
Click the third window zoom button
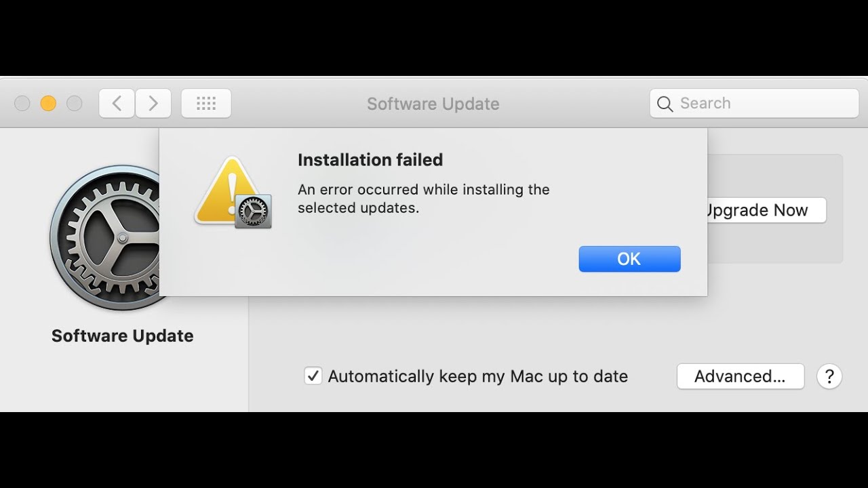point(75,104)
